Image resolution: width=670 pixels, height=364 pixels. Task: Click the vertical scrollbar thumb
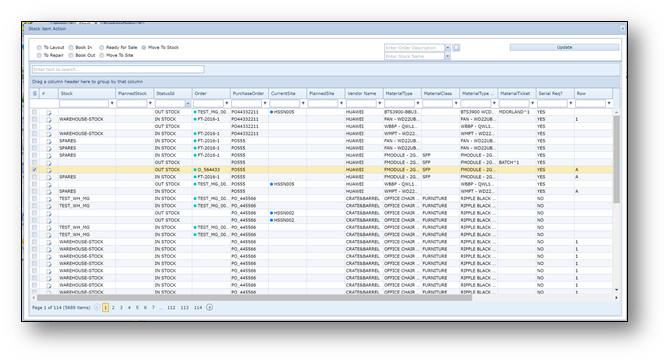point(616,159)
